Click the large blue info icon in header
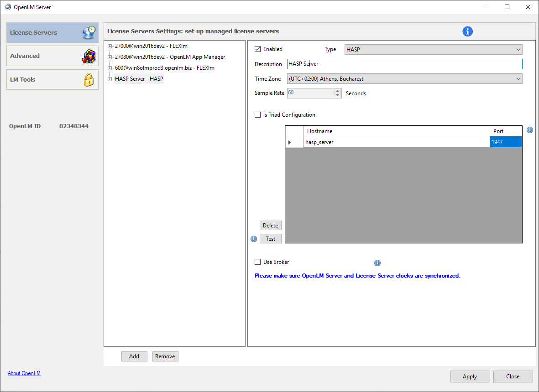 click(x=467, y=31)
